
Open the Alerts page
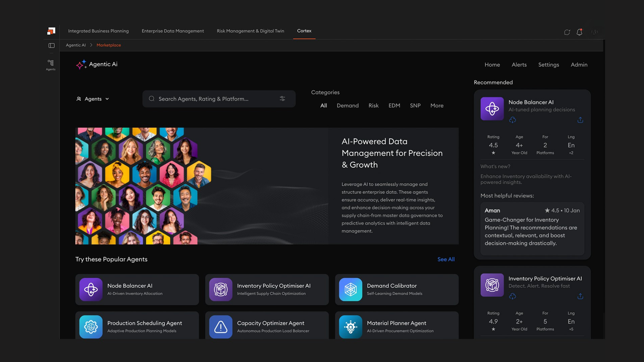519,65
